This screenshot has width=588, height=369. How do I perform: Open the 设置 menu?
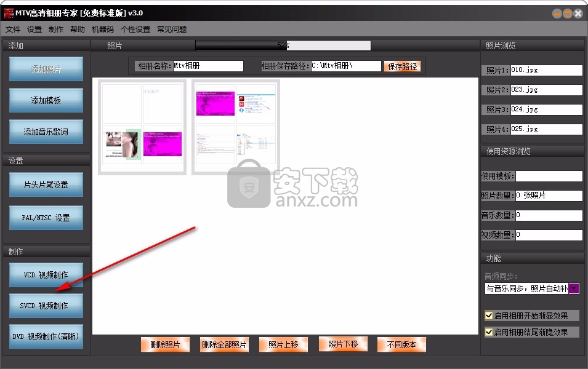(34, 30)
